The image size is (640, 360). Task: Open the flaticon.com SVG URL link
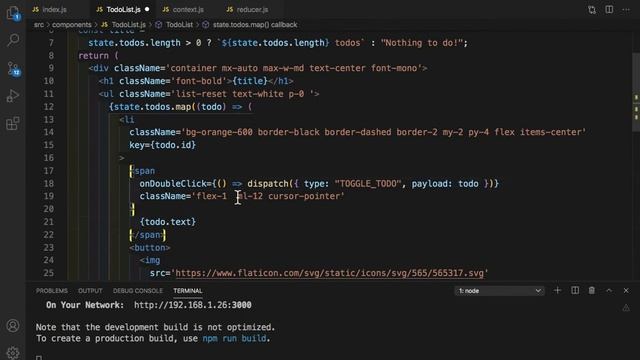[329, 273]
